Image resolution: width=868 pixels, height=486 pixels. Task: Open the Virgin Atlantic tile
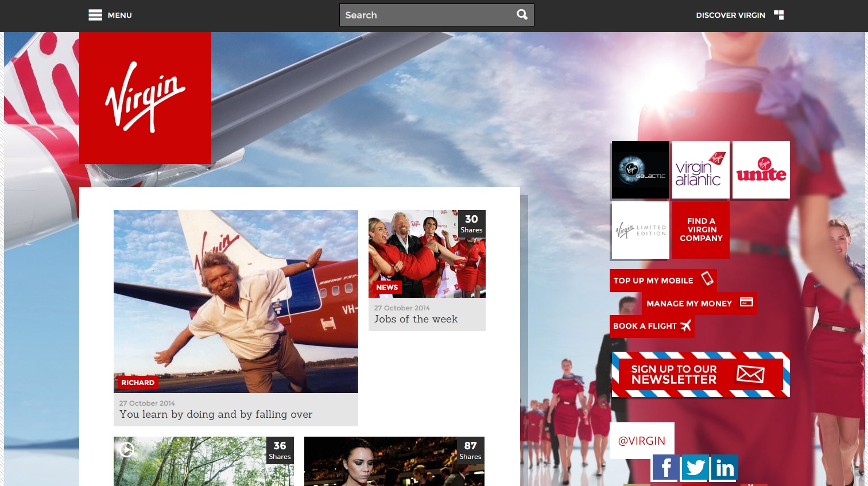(x=701, y=170)
